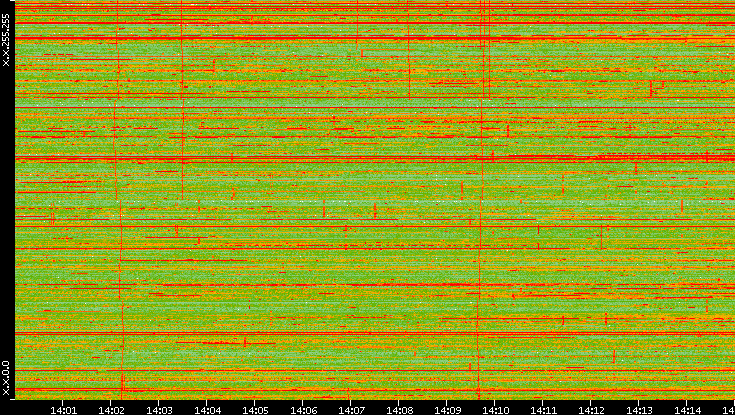This screenshot has width=735, height=415.
Task: Click the 14:11 time axis label
Action: coord(543,410)
